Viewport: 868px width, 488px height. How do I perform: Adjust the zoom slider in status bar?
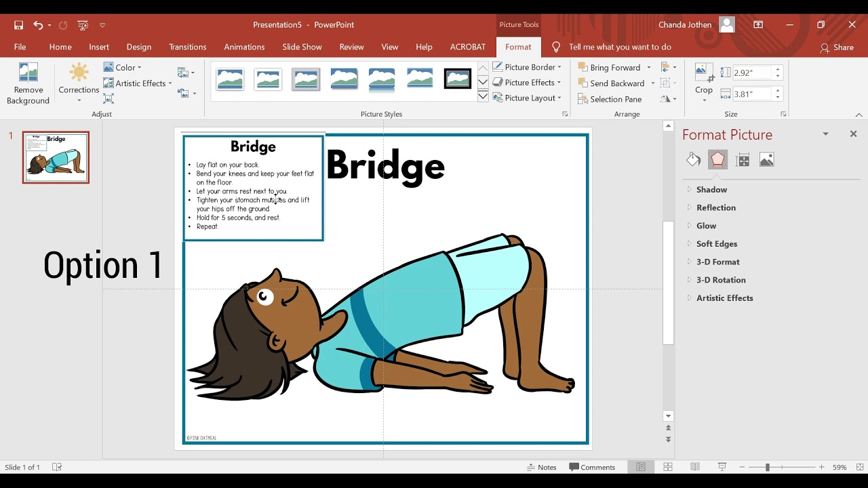tap(768, 467)
